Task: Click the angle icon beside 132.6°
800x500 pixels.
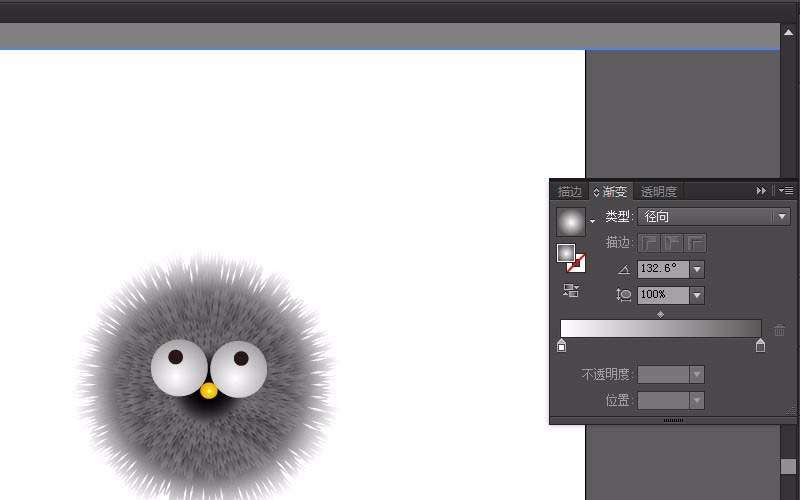Action: (624, 270)
